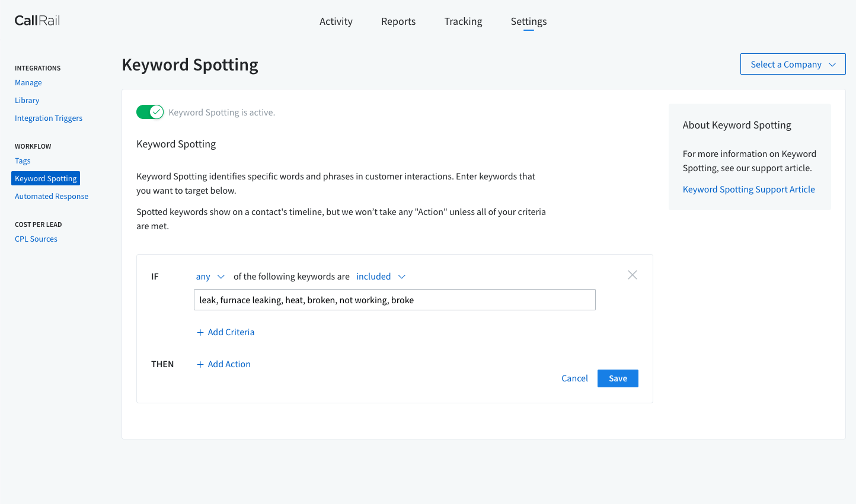Navigate to Automated Response settings
Image resolution: width=856 pixels, height=504 pixels.
click(51, 196)
